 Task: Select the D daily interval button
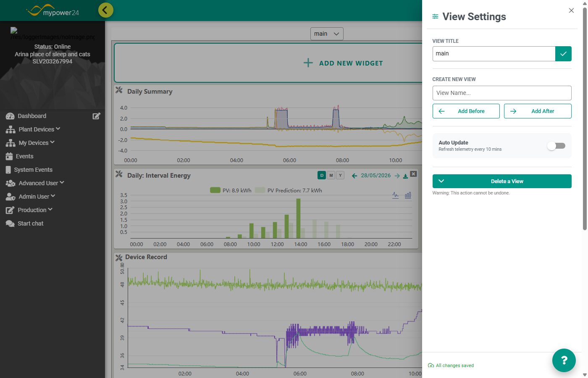coord(322,176)
